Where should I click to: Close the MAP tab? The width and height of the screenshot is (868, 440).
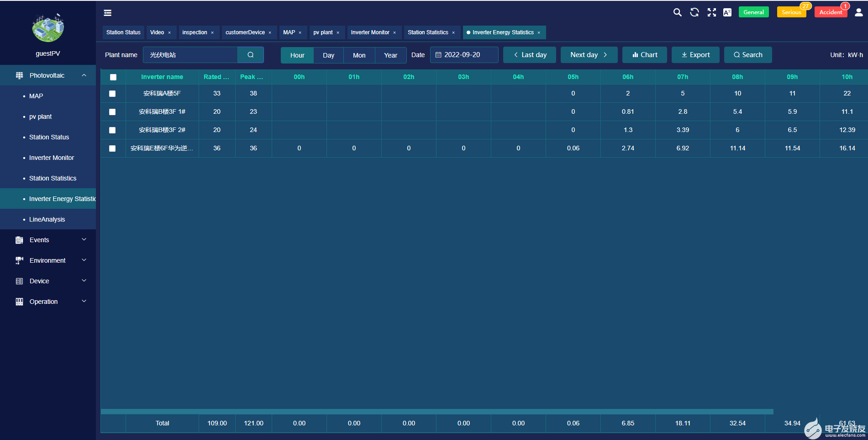[x=300, y=33]
